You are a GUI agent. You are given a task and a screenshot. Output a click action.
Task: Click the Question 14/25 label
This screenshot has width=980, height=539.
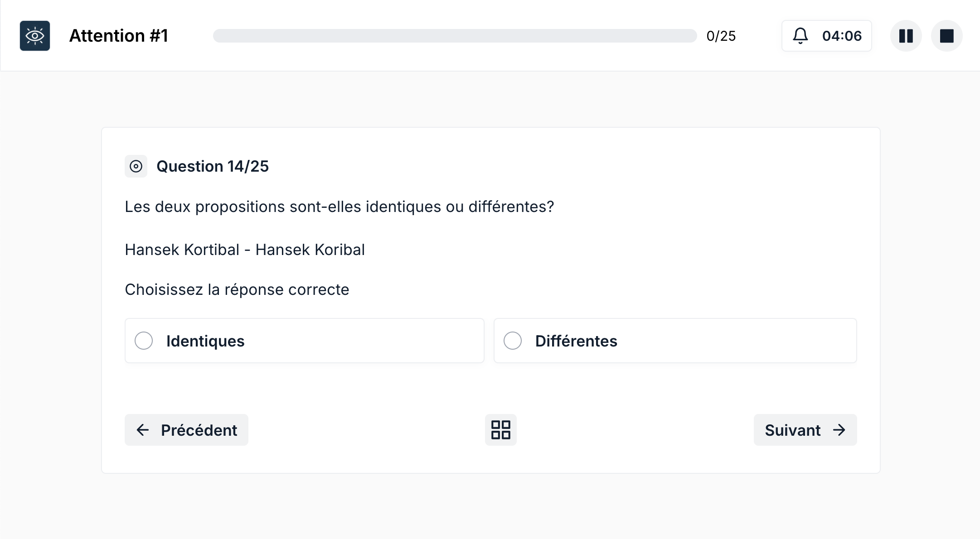click(213, 166)
